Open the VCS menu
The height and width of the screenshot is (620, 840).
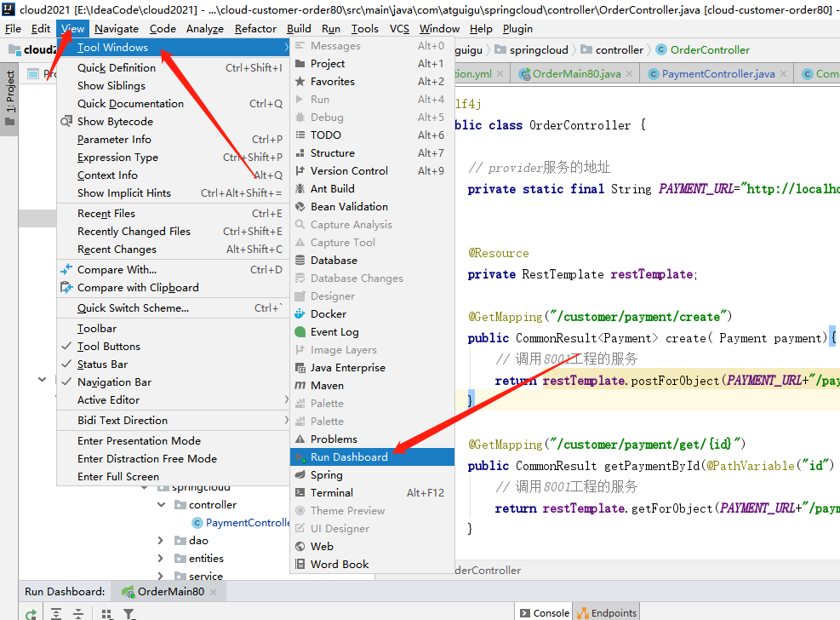399,29
